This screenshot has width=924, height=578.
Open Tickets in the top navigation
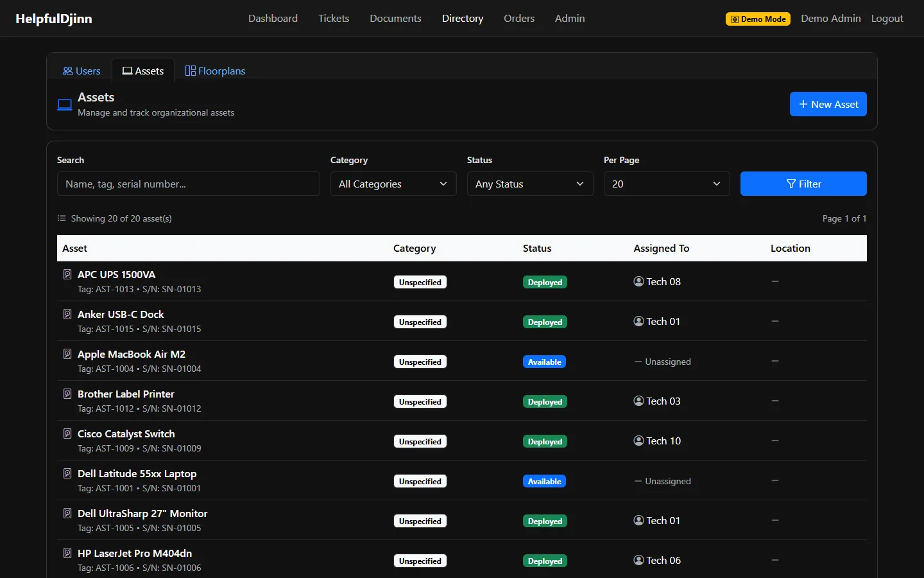point(334,18)
